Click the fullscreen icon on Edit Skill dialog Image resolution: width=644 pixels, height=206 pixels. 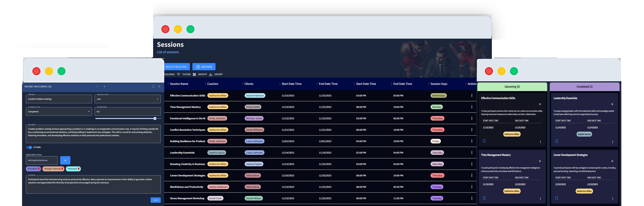click(153, 86)
